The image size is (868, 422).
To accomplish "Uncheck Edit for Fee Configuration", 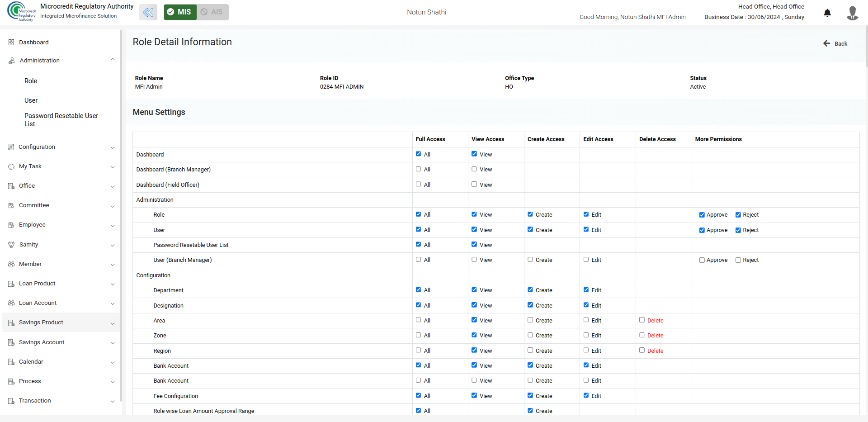I will point(586,396).
